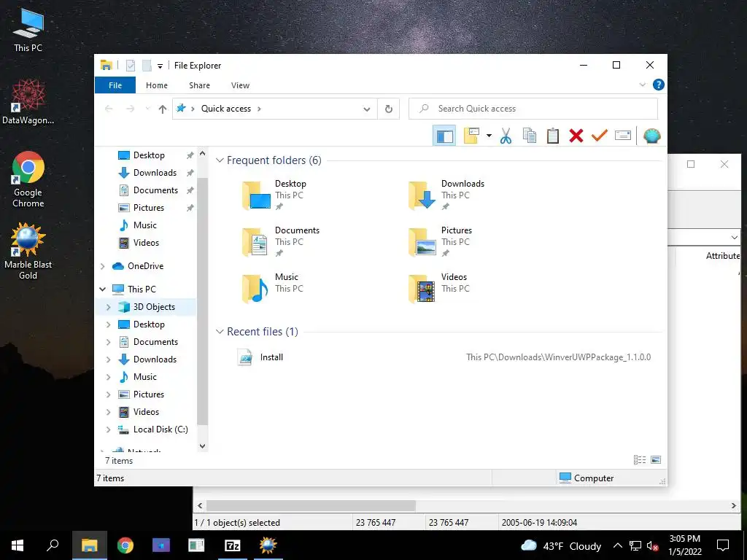The image size is (747, 560).
Task: Click horizontal scrollbar in background window
Action: click(311, 506)
